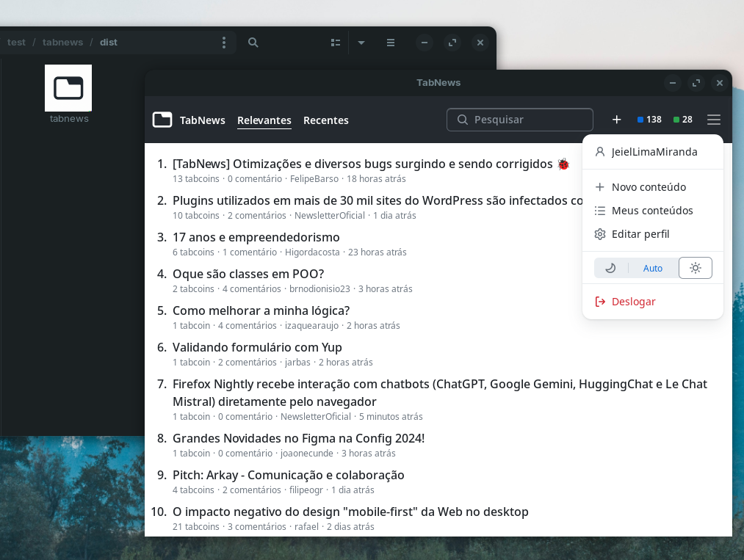Click author link NewsletterOficial on post 2
The width and height of the screenshot is (744, 560).
[x=330, y=215]
